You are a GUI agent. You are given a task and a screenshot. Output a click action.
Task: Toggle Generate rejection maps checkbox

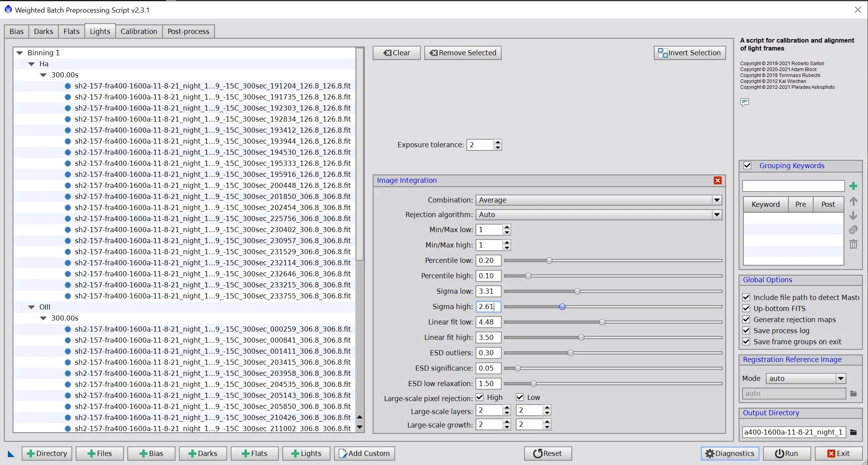746,319
